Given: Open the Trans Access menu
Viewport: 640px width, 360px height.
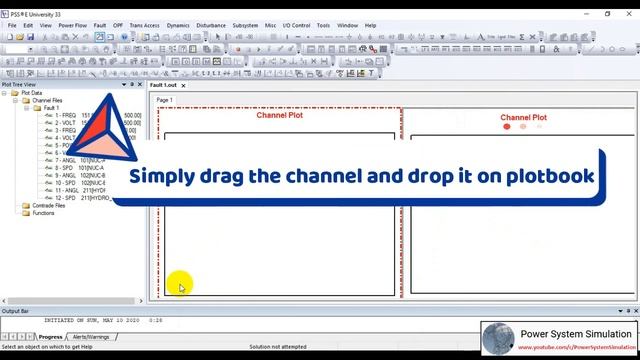Looking at the screenshot, I should [144, 25].
